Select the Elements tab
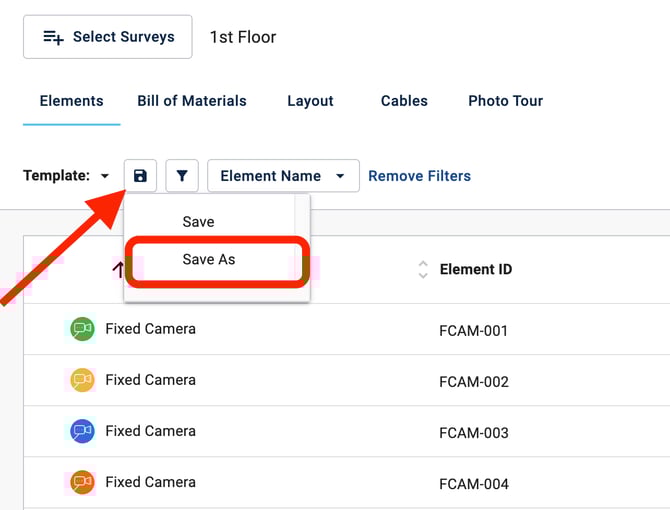 (x=71, y=101)
